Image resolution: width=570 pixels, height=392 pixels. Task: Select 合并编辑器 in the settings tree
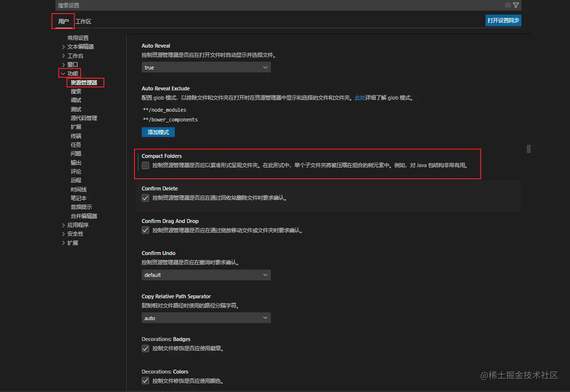(84, 216)
